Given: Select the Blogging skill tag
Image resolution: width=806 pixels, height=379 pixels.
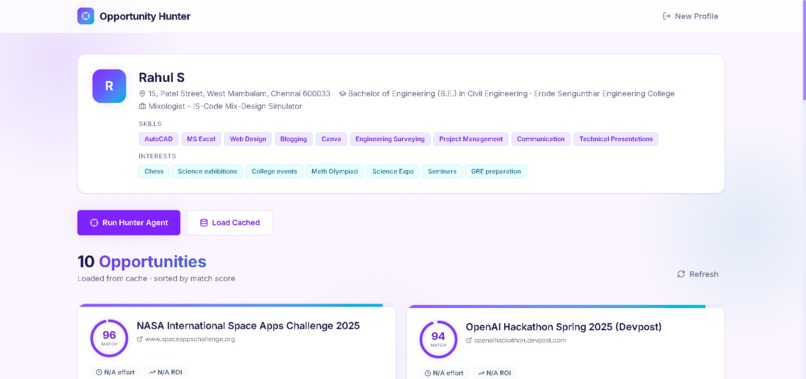Looking at the screenshot, I should tap(294, 139).
